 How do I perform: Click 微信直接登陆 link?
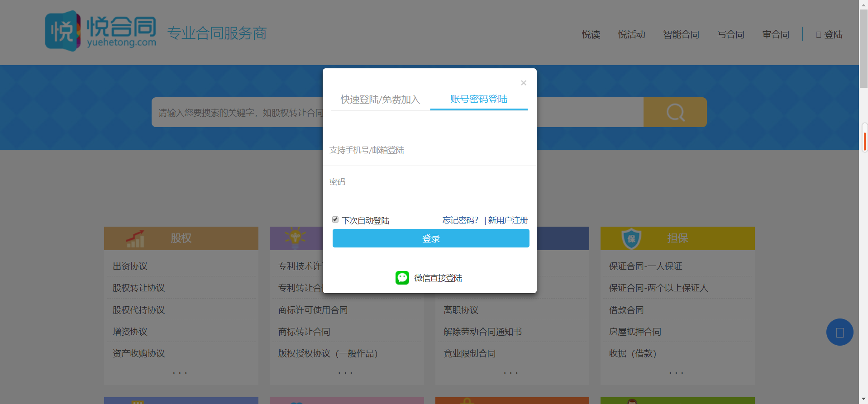(x=438, y=278)
